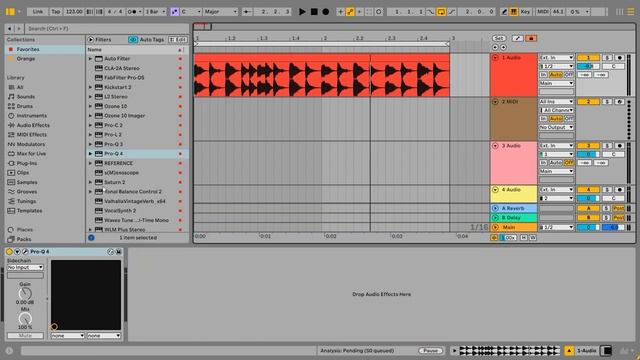
Task: Open Pro-Q 4 Sidechain input dropdown
Action: tap(25, 267)
